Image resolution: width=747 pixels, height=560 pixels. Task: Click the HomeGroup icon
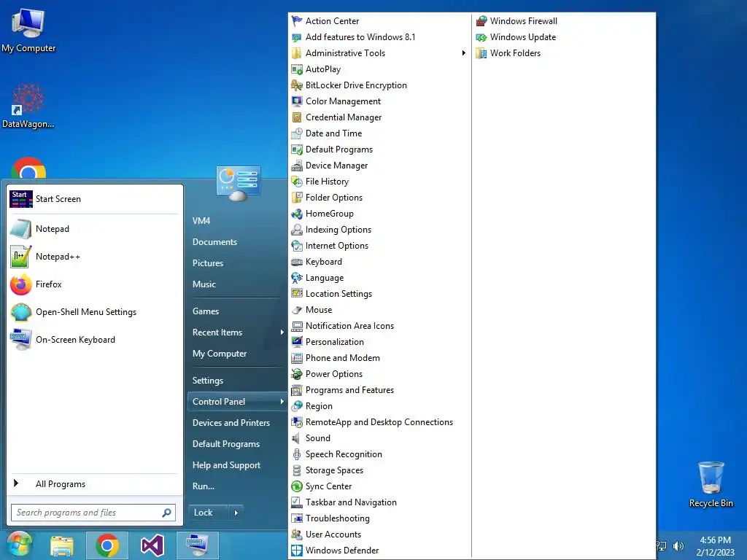pyautogui.click(x=297, y=214)
